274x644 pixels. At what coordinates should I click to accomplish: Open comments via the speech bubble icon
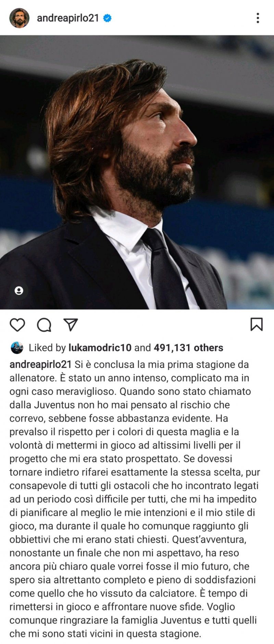[44, 324]
